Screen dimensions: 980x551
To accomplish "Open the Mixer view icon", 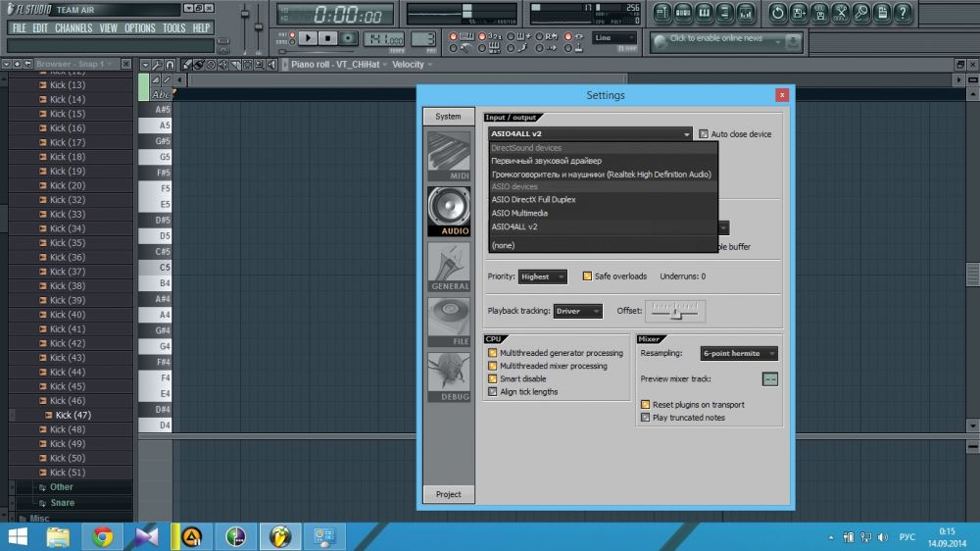I will [746, 13].
